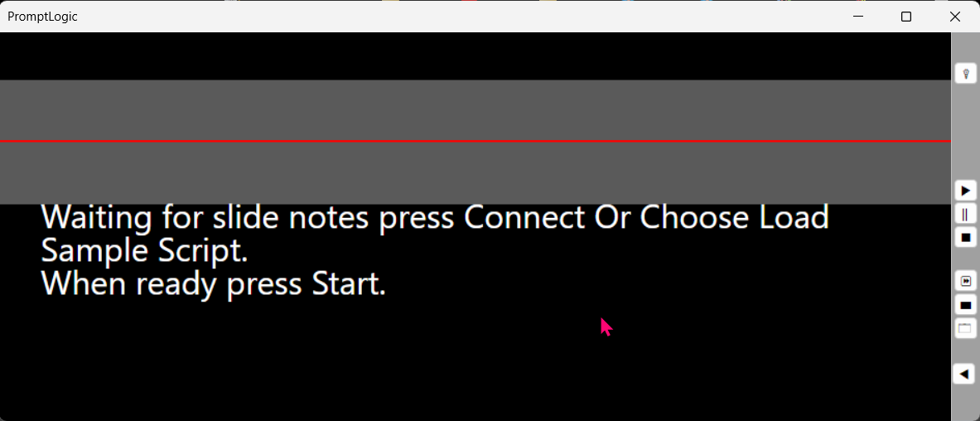Click the "When ready press Start." line

pyautogui.click(x=214, y=284)
